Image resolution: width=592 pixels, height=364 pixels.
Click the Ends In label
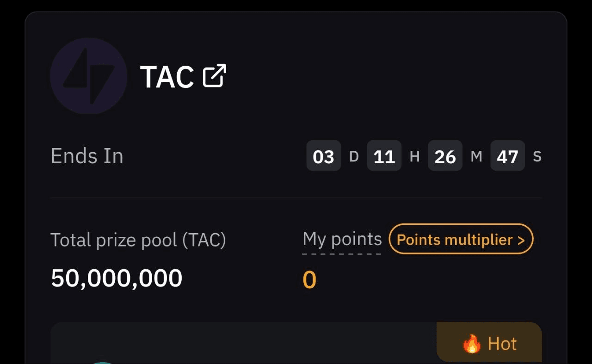coord(87,156)
